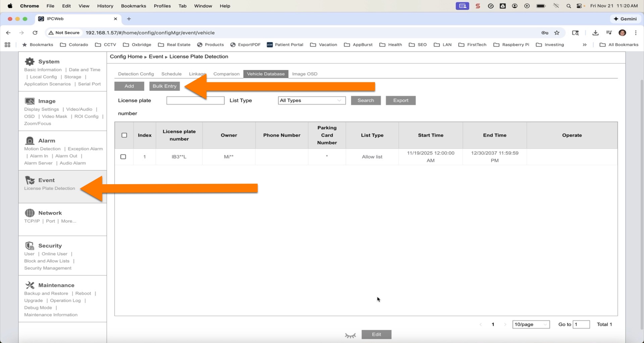Click the Export button

[x=400, y=100]
